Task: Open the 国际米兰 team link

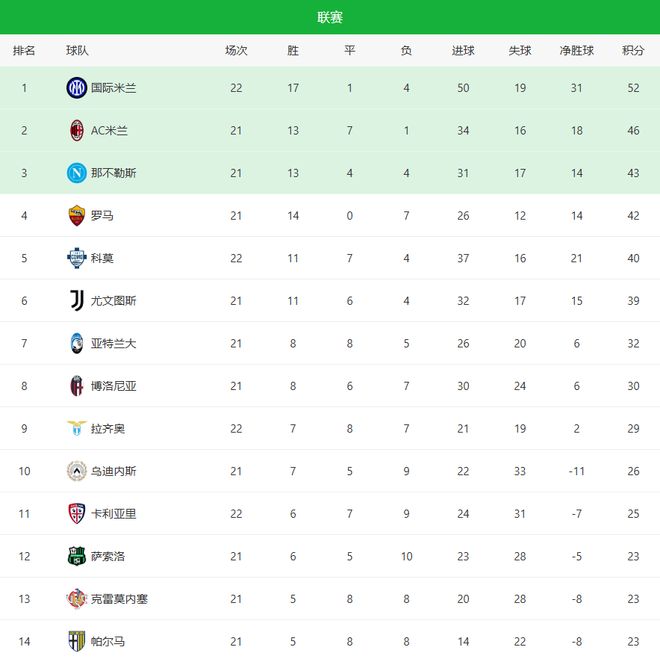Action: [114, 88]
